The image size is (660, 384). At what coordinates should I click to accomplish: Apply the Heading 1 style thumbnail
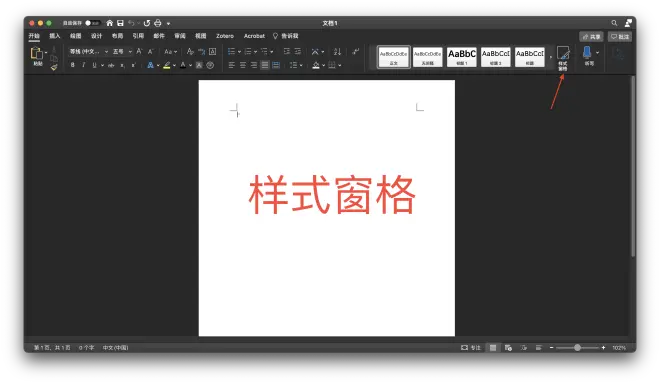click(x=462, y=56)
